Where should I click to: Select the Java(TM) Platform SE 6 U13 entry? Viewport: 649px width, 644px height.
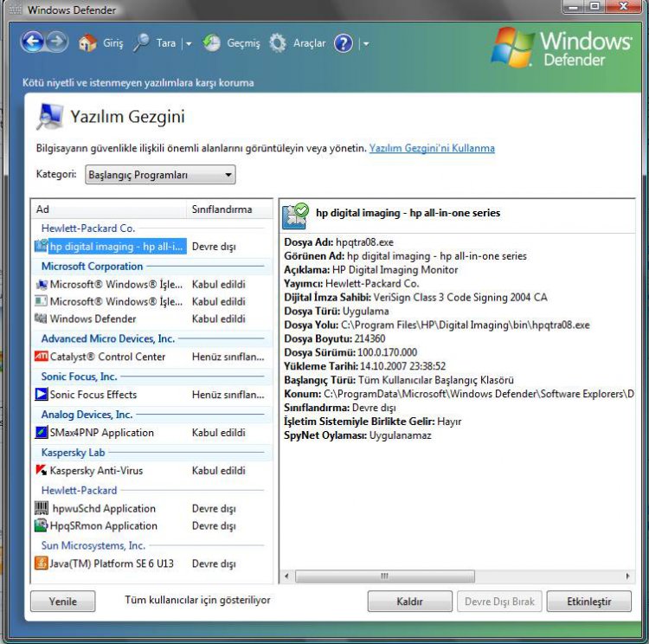[112, 563]
